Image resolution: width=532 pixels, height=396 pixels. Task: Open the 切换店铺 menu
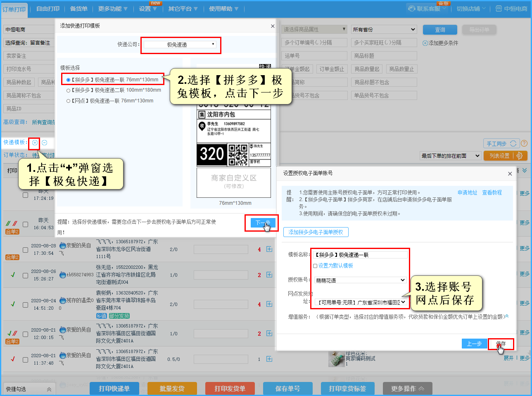click(471, 8)
